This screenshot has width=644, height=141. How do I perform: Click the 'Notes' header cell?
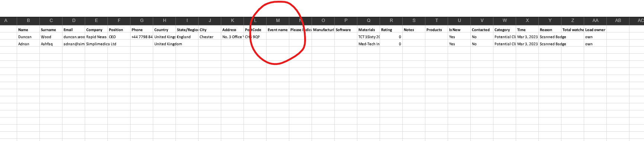click(414, 29)
